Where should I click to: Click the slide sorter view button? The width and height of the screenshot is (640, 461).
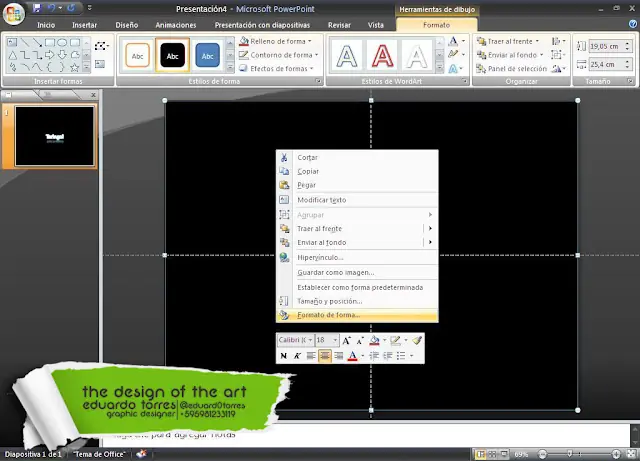pyautogui.click(x=493, y=454)
